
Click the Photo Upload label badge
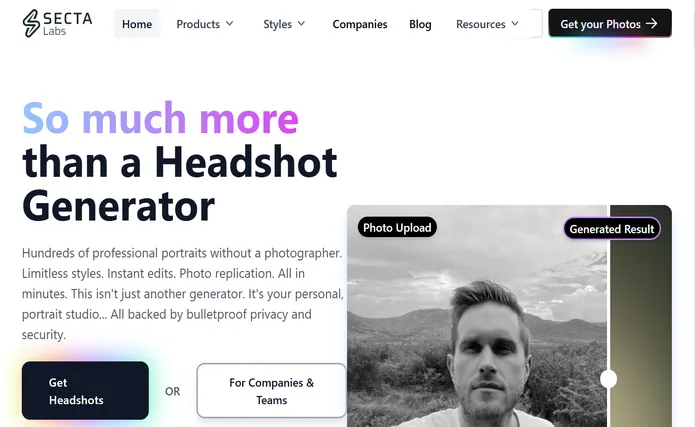[x=397, y=227]
